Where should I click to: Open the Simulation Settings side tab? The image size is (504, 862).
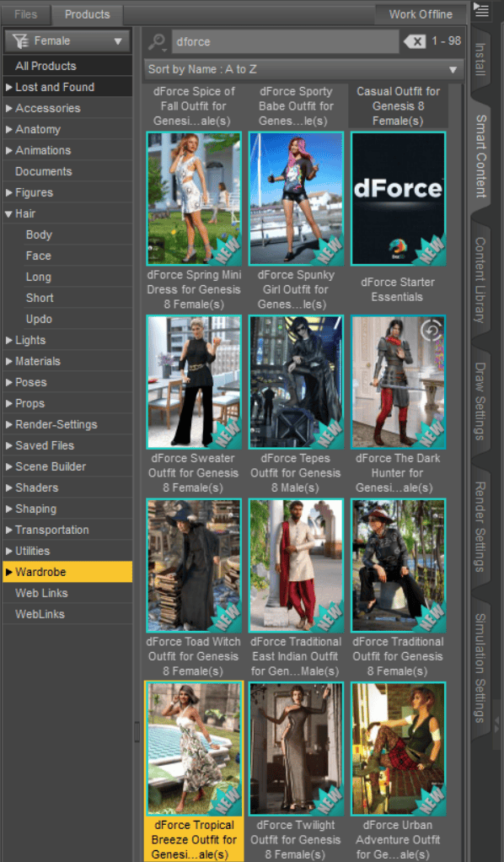coord(480,667)
